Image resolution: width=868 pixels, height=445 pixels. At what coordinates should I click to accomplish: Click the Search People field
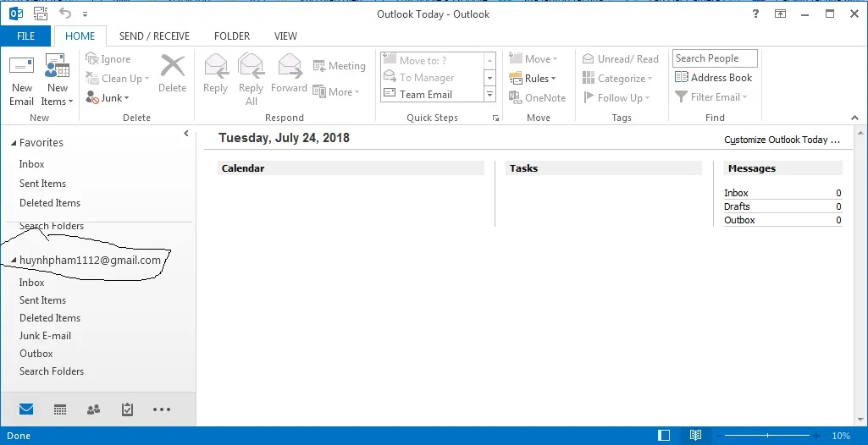715,58
